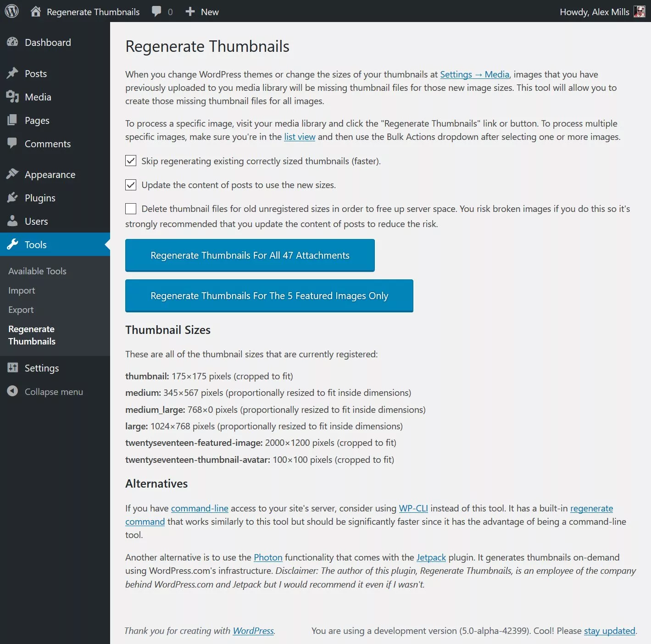Select the Media library music-note icon
Screen dimensions: 651x644
[x=13, y=97]
